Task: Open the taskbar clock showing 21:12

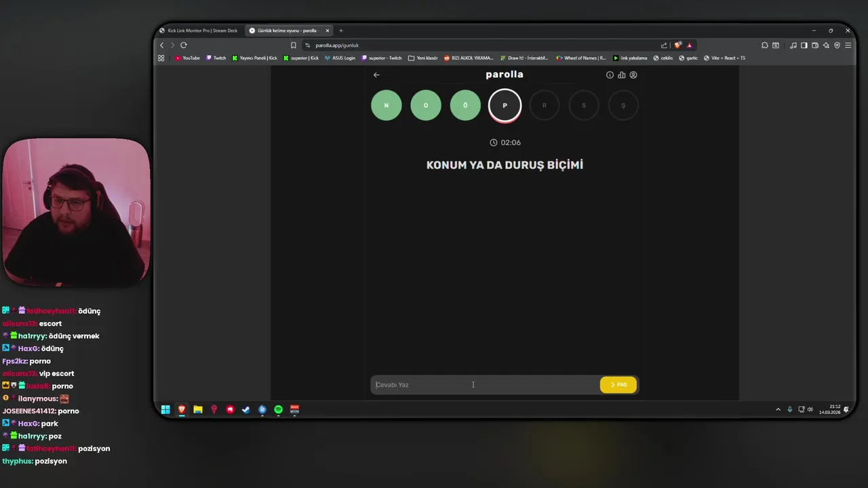Action: [830, 409]
